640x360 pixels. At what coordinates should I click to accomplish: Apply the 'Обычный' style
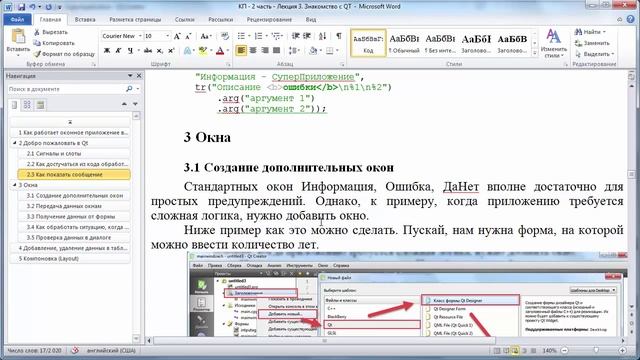(x=404, y=43)
